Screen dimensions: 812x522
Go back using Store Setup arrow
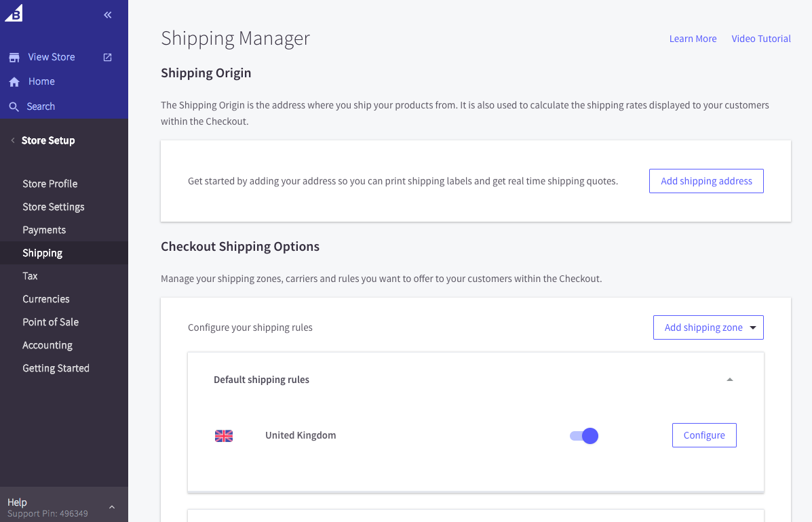(x=13, y=140)
